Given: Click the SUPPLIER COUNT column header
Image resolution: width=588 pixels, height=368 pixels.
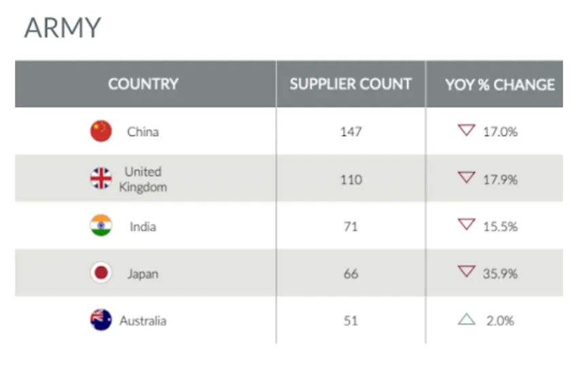Looking at the screenshot, I should pyautogui.click(x=351, y=84).
